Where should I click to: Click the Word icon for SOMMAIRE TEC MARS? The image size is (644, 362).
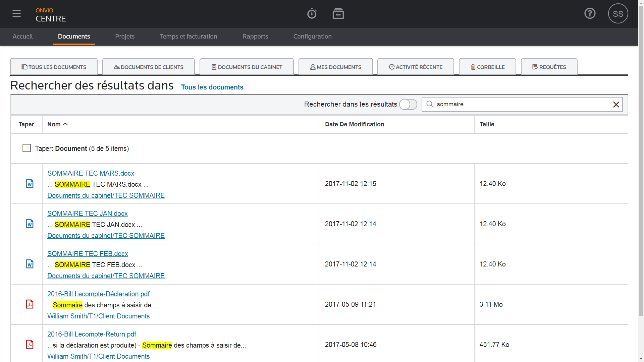30,184
